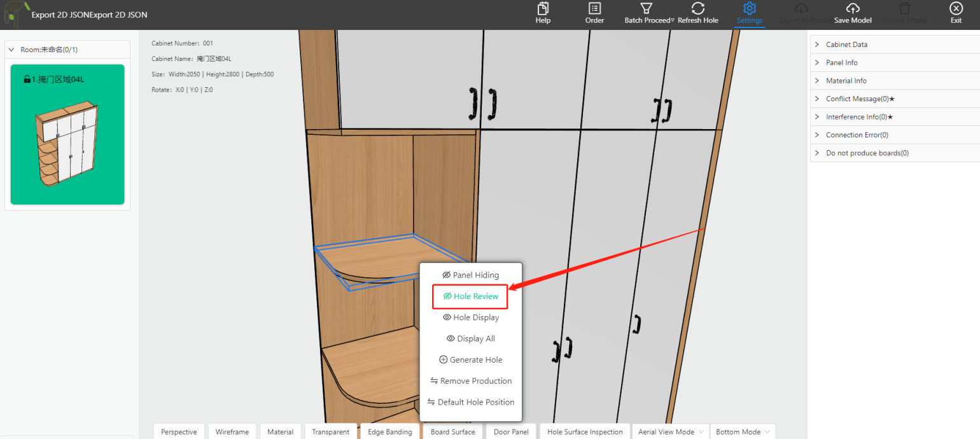Open the Batch Proceed funnel icon
The height and width of the screenshot is (439, 980).
(646, 8)
